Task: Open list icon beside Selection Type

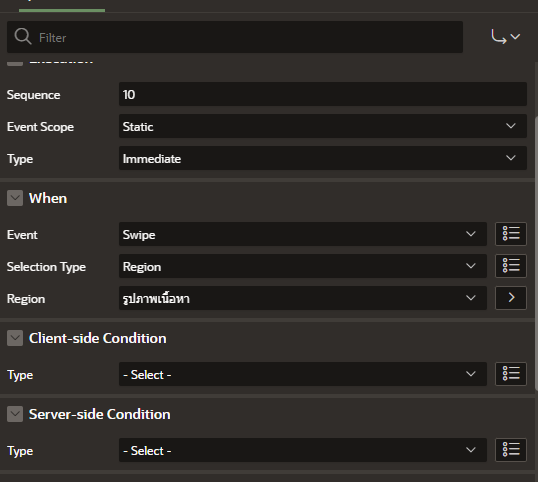Action: coord(511,266)
